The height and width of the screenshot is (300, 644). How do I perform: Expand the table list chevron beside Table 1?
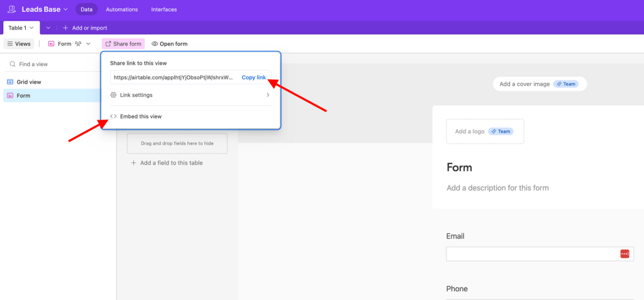click(x=48, y=28)
